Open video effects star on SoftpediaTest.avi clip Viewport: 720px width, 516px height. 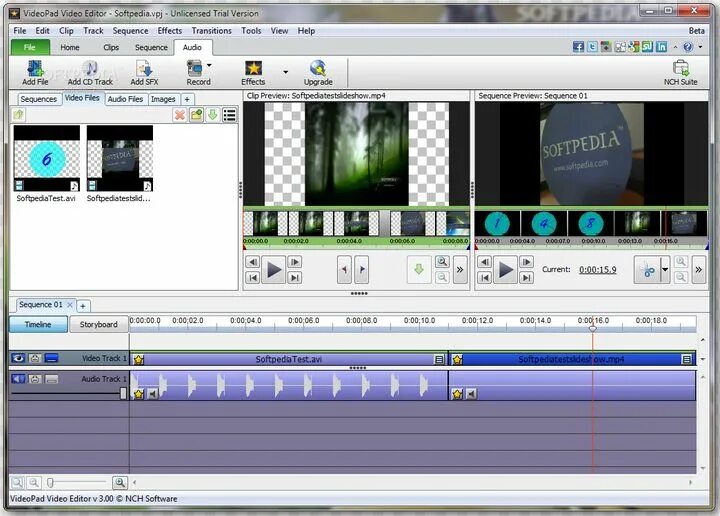pyautogui.click(x=138, y=359)
